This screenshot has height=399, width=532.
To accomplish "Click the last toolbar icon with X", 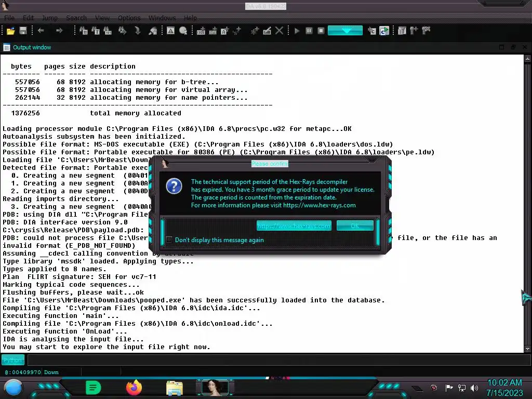I will pyautogui.click(x=426, y=31).
